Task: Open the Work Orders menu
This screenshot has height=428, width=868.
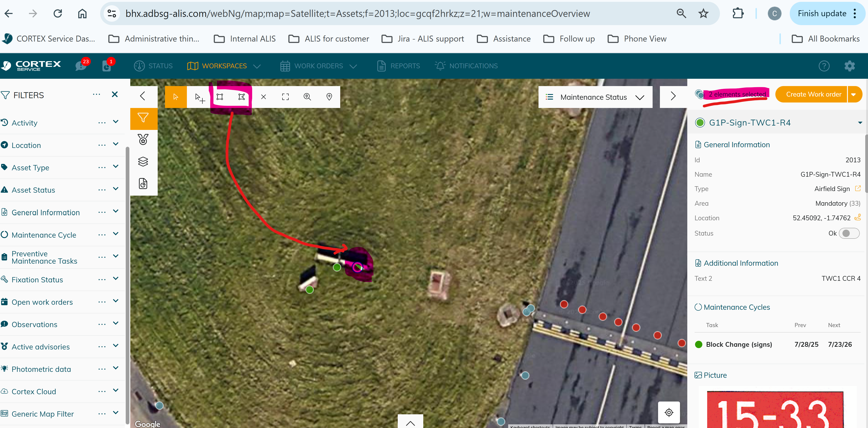Action: click(318, 66)
